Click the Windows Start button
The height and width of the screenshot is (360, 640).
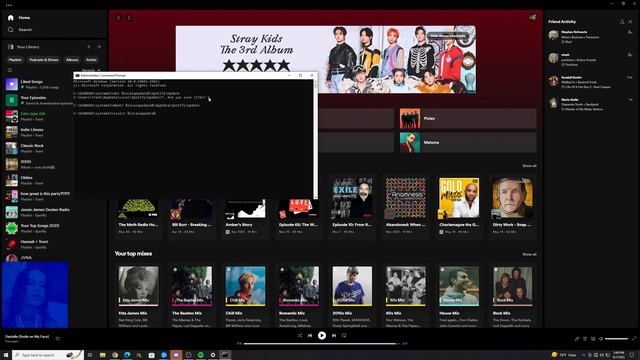pos(6,355)
